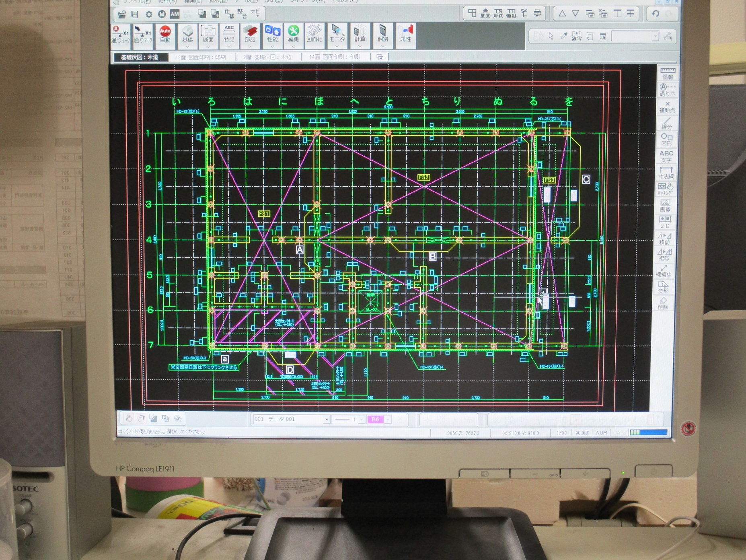Expand the 基礎 foundation dropdown
Image resolution: width=746 pixels, height=560 pixels.
[x=187, y=47]
